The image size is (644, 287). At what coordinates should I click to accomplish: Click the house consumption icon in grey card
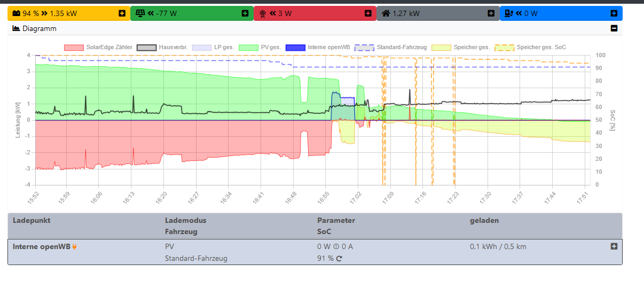click(x=386, y=13)
